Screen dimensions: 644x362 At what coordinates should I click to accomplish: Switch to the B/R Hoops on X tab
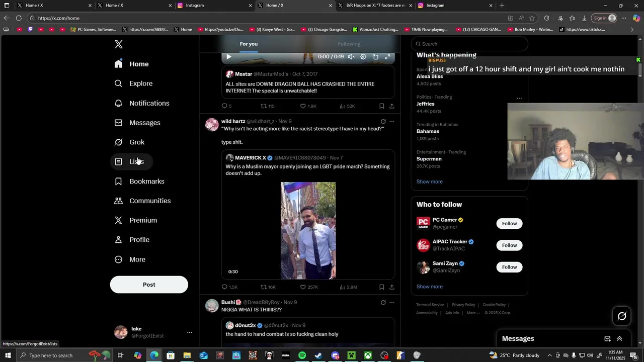(375, 6)
